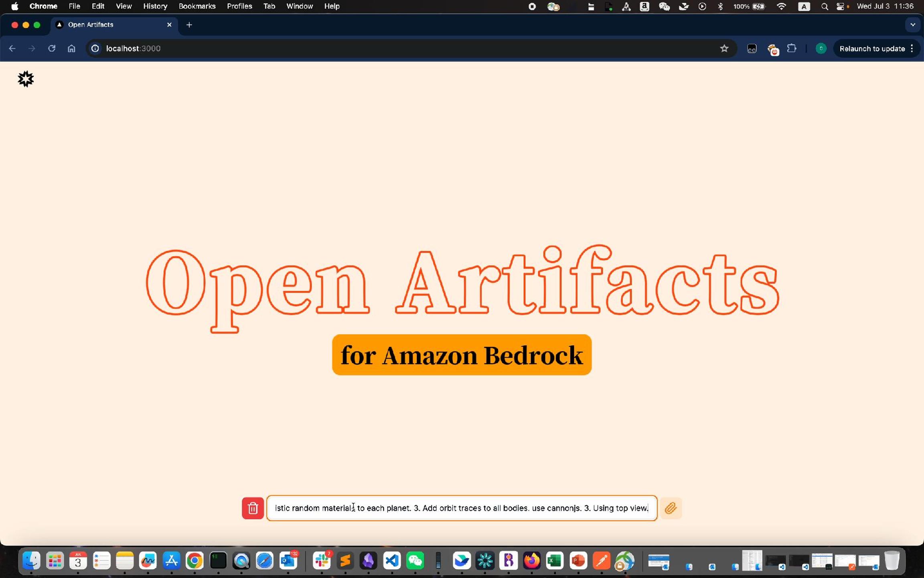Click the browser profile circle icon
Image resolution: width=924 pixels, height=578 pixels.
tap(821, 48)
